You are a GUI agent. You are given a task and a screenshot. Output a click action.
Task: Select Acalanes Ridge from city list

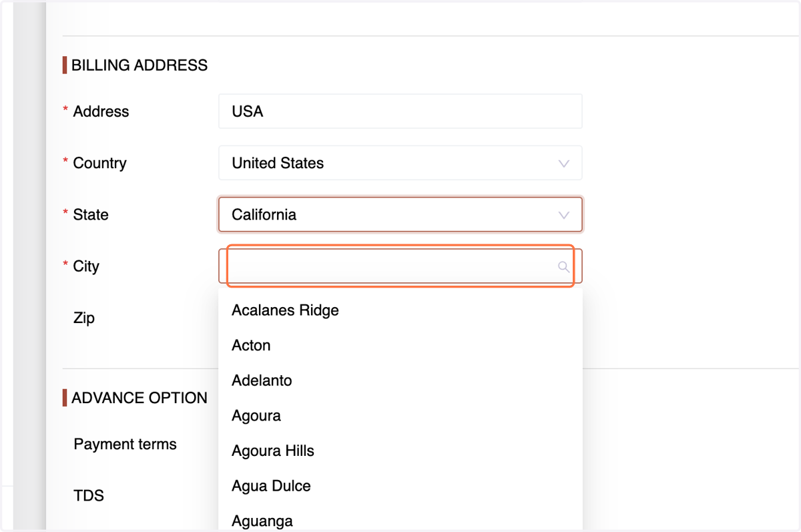pos(400,310)
